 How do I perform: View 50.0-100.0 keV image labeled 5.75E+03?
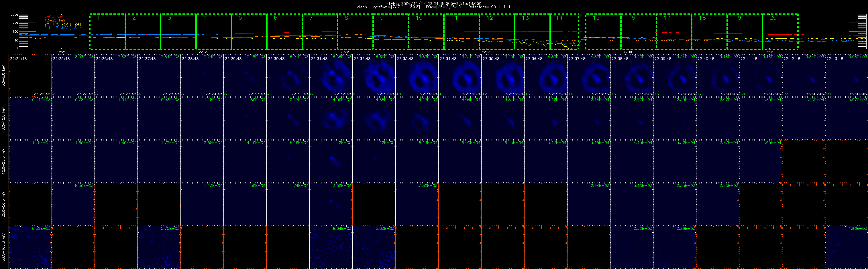pos(159,247)
